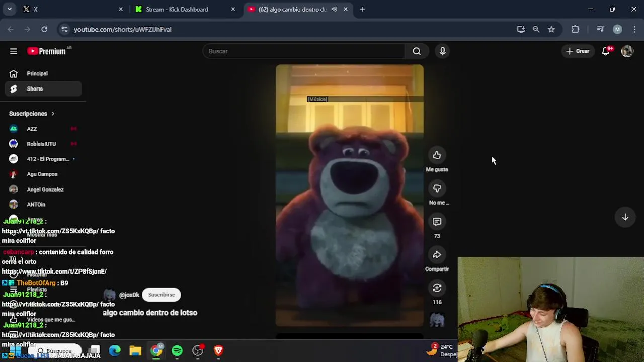Click the short title 'algo cambio dentro de lotso'

pos(150,313)
